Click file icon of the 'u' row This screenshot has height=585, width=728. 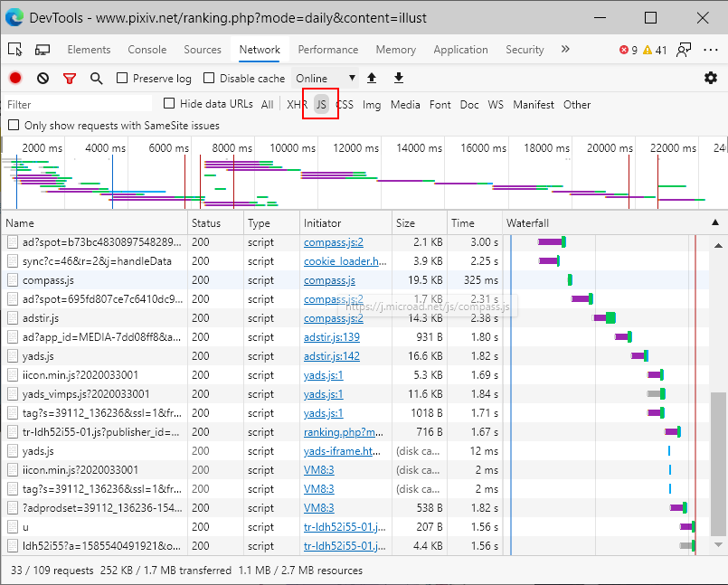pyautogui.click(x=13, y=527)
